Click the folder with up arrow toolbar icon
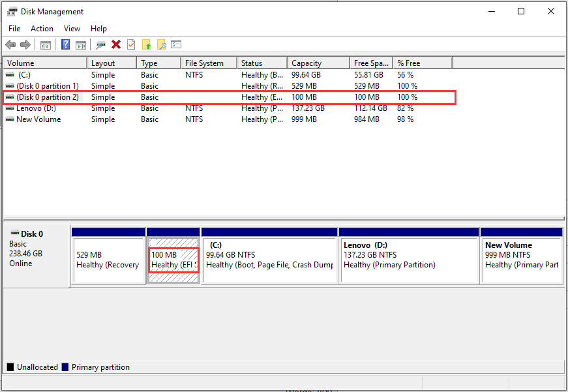 coord(147,44)
